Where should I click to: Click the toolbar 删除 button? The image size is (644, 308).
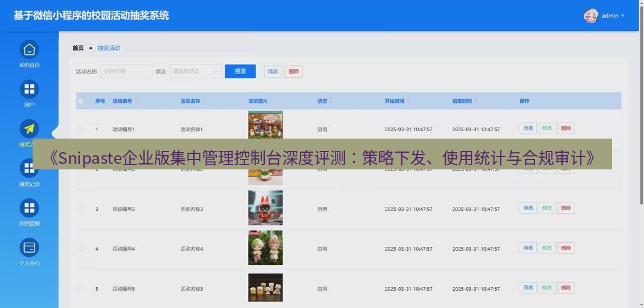[x=294, y=71]
